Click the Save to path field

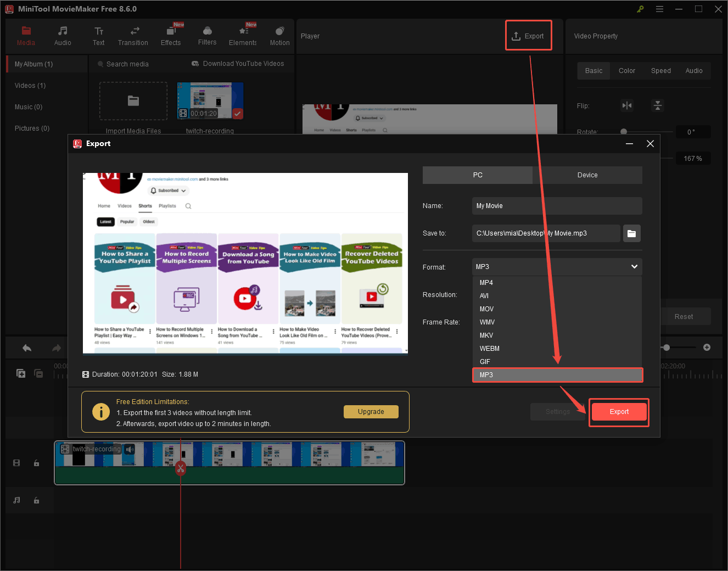546,233
